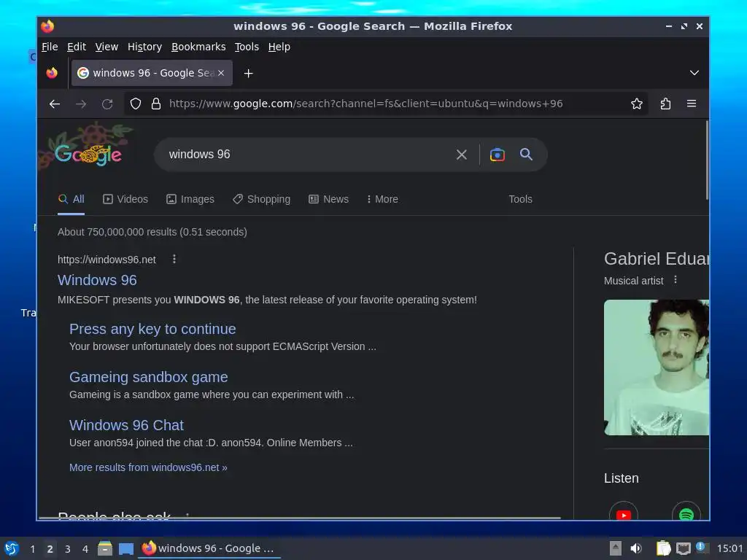
Task: Click the https://windows96.net URL text
Action: coord(107,260)
